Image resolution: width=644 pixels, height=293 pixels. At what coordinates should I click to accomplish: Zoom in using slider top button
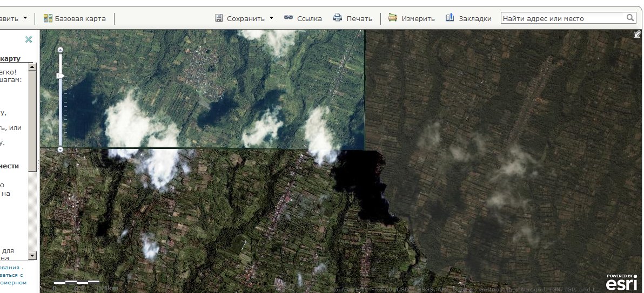pos(61,50)
